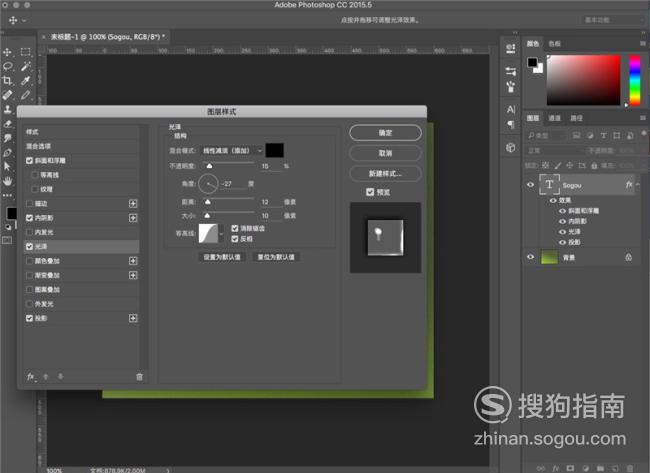
Task: Hide the Sogou text layer
Action: [530, 185]
